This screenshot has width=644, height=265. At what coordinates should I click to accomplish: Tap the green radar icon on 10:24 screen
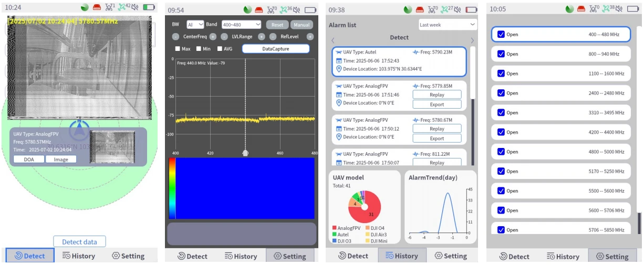tap(85, 8)
